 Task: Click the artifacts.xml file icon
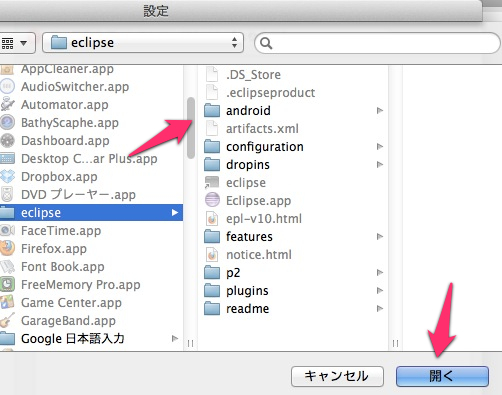point(212,129)
